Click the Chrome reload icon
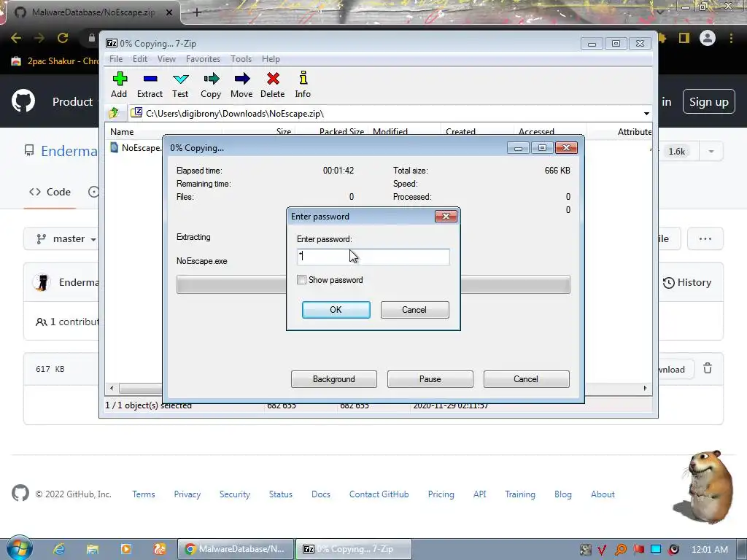This screenshot has width=747, height=560. [63, 38]
